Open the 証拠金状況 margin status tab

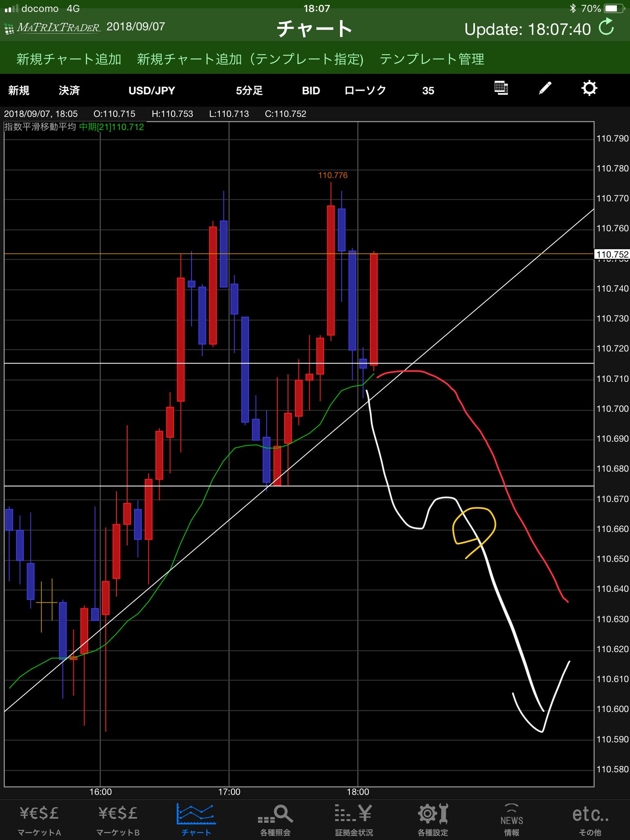click(x=354, y=820)
